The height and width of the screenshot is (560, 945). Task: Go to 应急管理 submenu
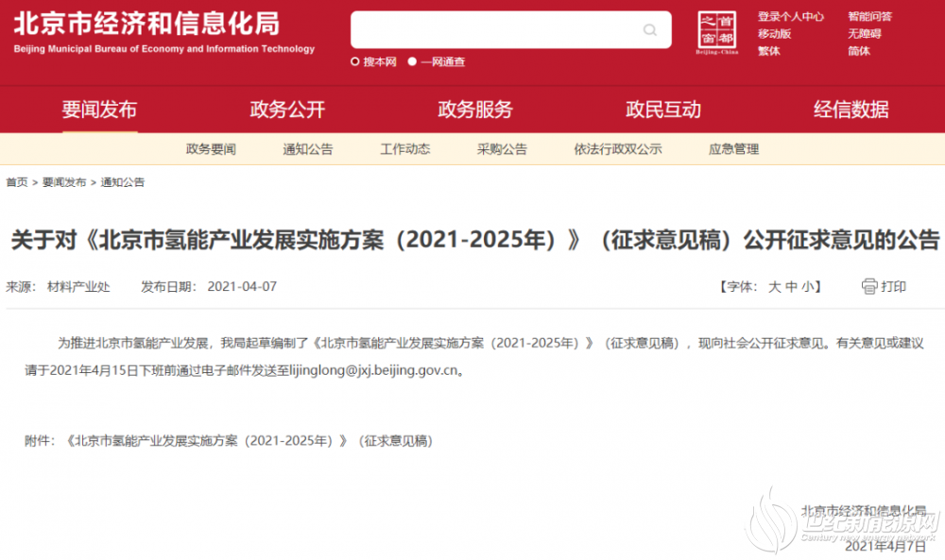[x=733, y=149]
